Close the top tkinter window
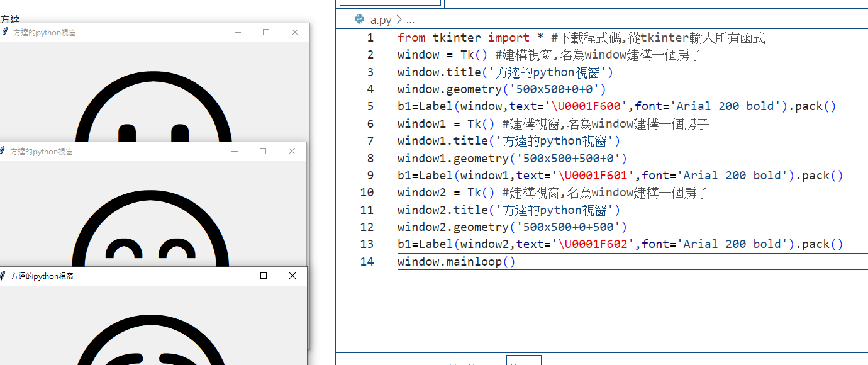 pyautogui.click(x=295, y=32)
